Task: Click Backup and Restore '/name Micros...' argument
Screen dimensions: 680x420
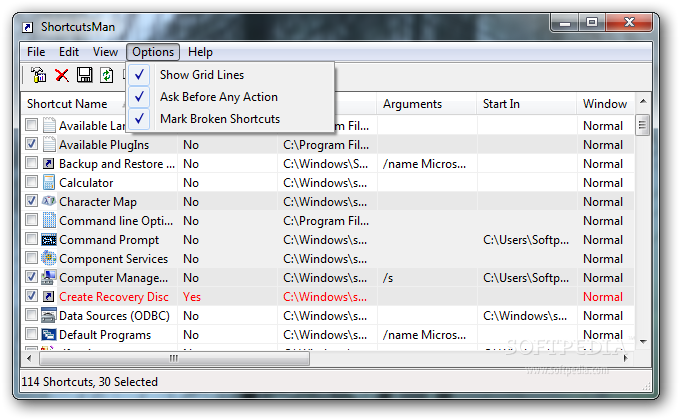Action: [424, 164]
